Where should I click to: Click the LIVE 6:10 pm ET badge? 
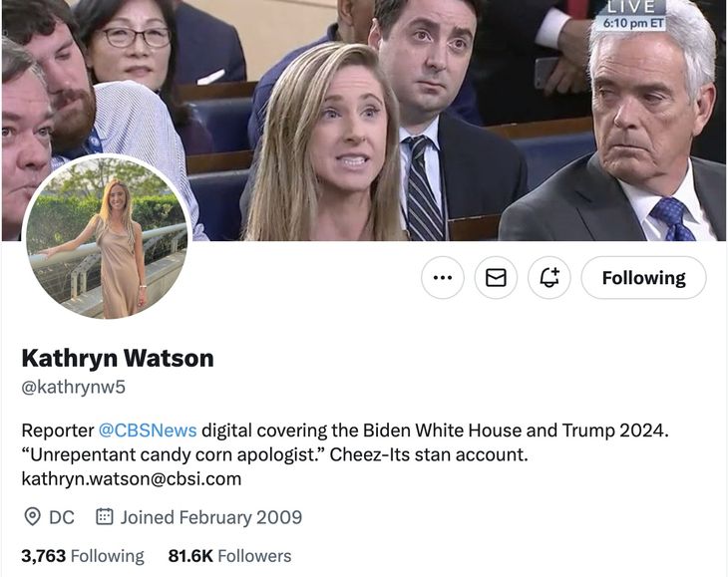[x=631, y=16]
